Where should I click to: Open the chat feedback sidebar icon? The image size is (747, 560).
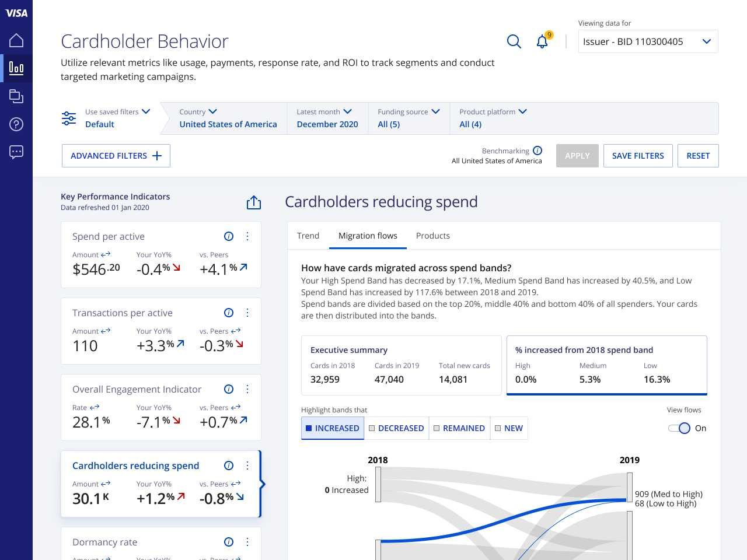[16, 152]
